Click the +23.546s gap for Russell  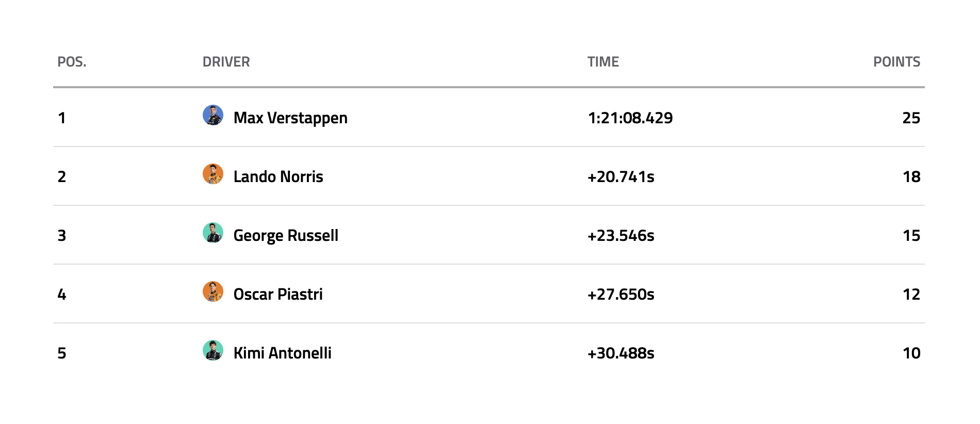pos(620,236)
